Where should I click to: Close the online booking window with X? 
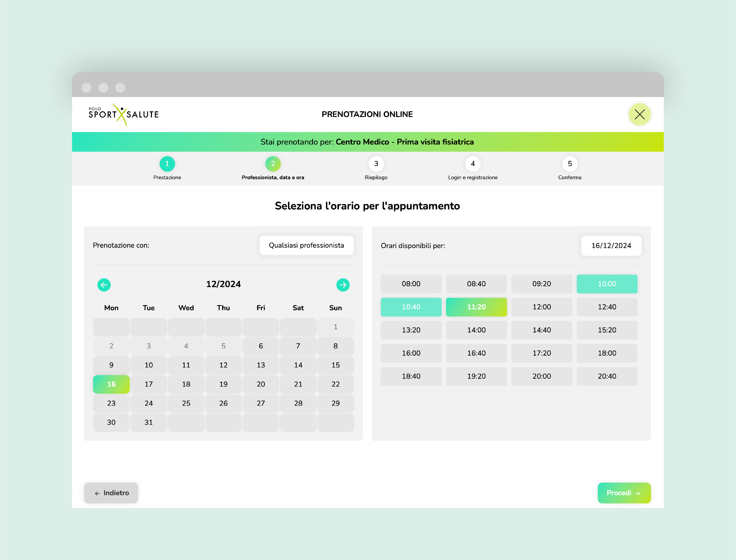tap(639, 114)
